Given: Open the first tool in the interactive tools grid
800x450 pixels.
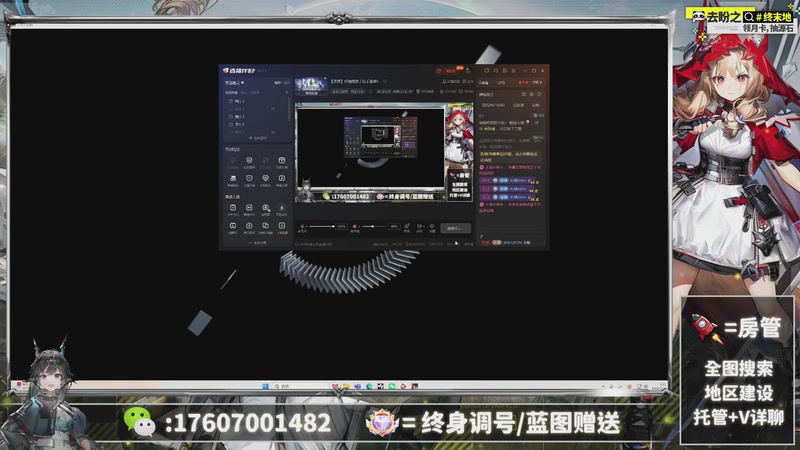Looking at the screenshot, I should click(232, 160).
